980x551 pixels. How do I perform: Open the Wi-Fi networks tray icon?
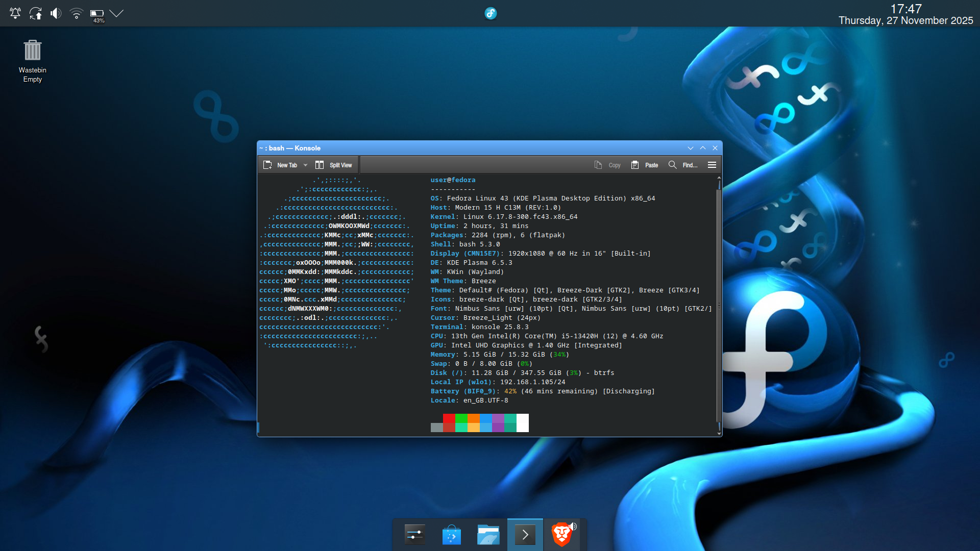click(76, 13)
